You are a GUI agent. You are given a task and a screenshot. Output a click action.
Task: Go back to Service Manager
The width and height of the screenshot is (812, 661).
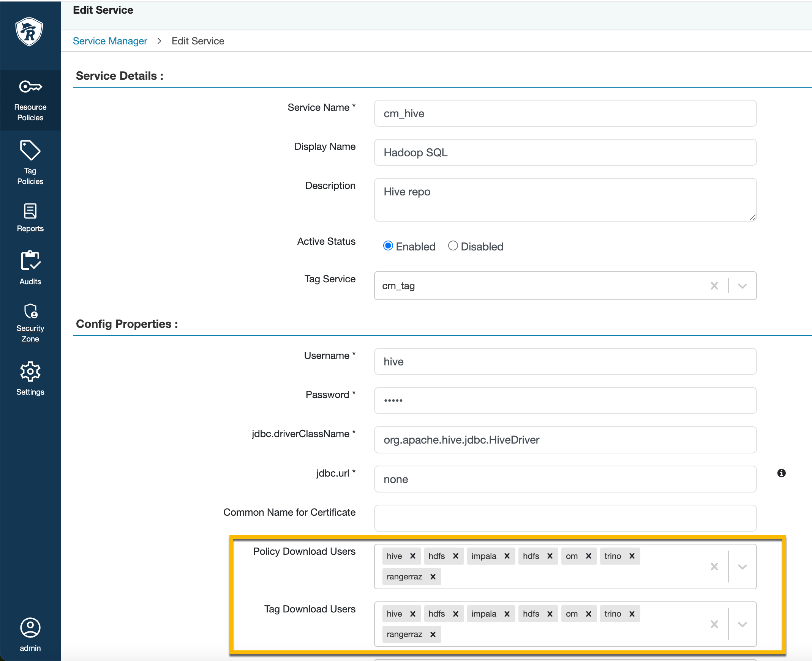click(110, 41)
